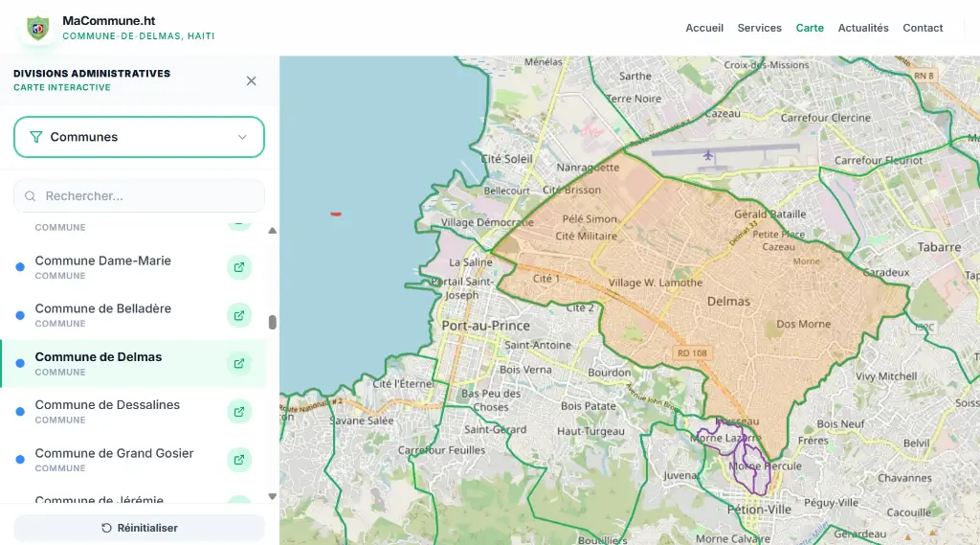
Task: Select Commune de Belladère in the list
Action: 134,315
